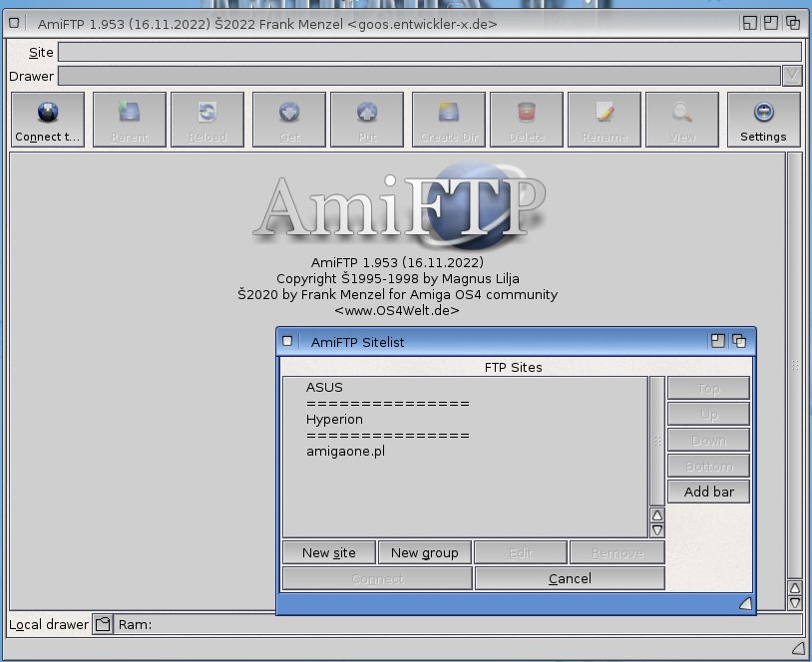
Task: Click the main file list scroll down arrow
Action: [x=794, y=603]
